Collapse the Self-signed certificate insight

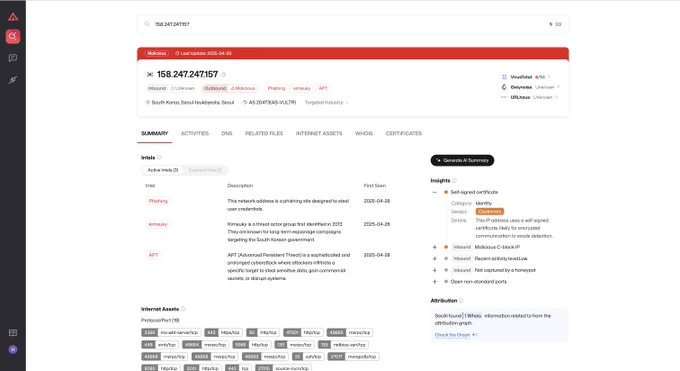point(435,192)
